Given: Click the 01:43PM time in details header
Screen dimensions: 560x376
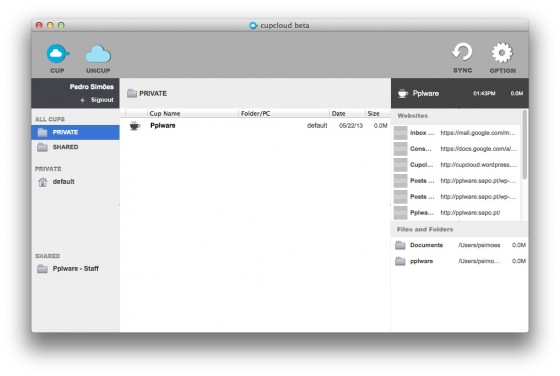Looking at the screenshot, I should (484, 94).
